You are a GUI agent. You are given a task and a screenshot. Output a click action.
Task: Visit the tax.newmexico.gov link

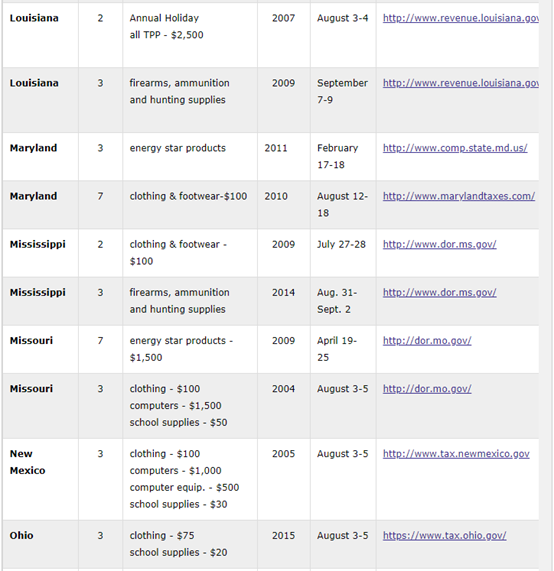tap(456, 454)
